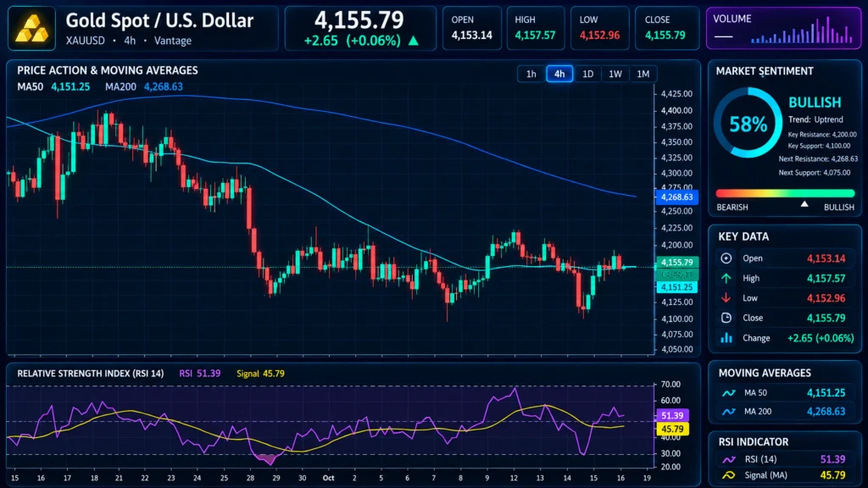Viewport: 868px width, 488px height.
Task: Click the RSI (14) purple line icon
Action: pos(728,459)
